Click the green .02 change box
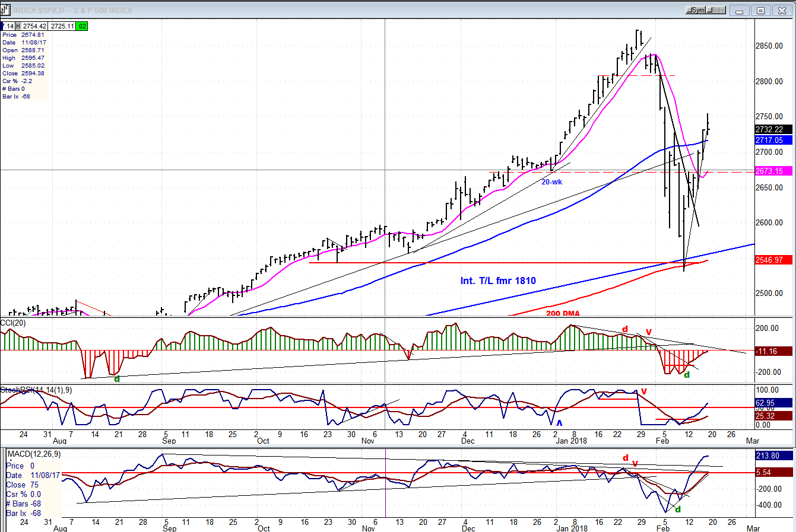 pyautogui.click(x=82, y=26)
